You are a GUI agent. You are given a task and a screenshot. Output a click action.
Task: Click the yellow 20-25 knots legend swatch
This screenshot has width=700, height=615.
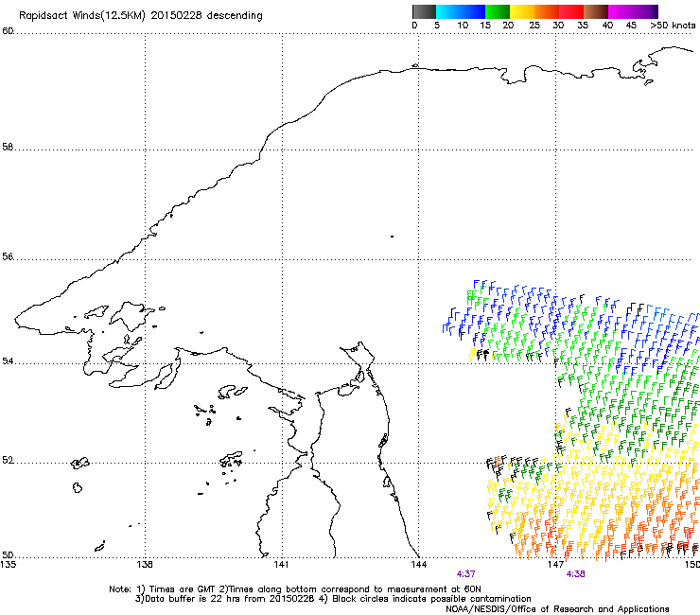[522, 11]
